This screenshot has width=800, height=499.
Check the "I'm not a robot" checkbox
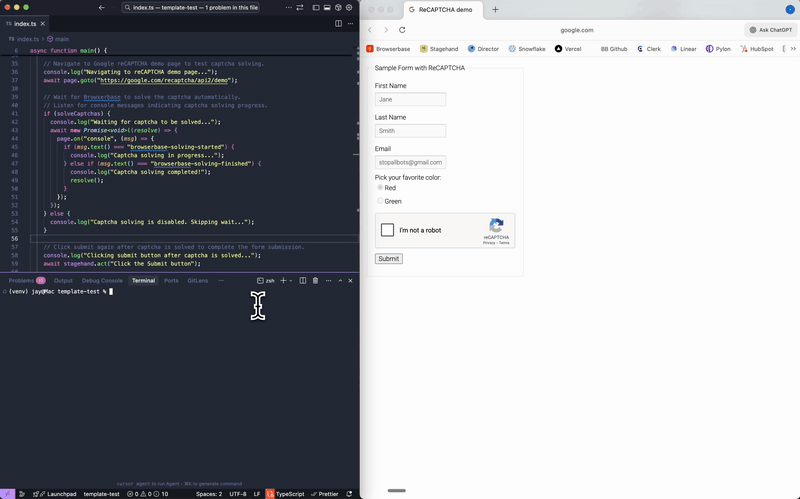click(x=388, y=230)
